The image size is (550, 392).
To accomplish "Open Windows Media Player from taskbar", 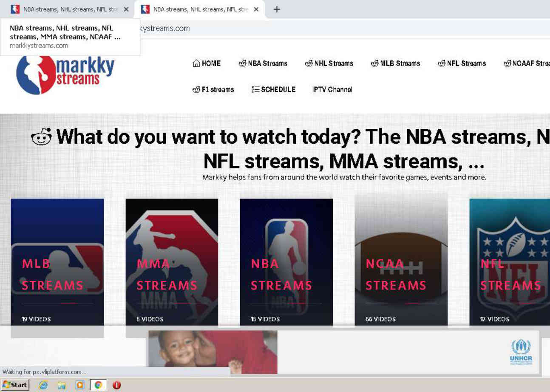I will 79,385.
